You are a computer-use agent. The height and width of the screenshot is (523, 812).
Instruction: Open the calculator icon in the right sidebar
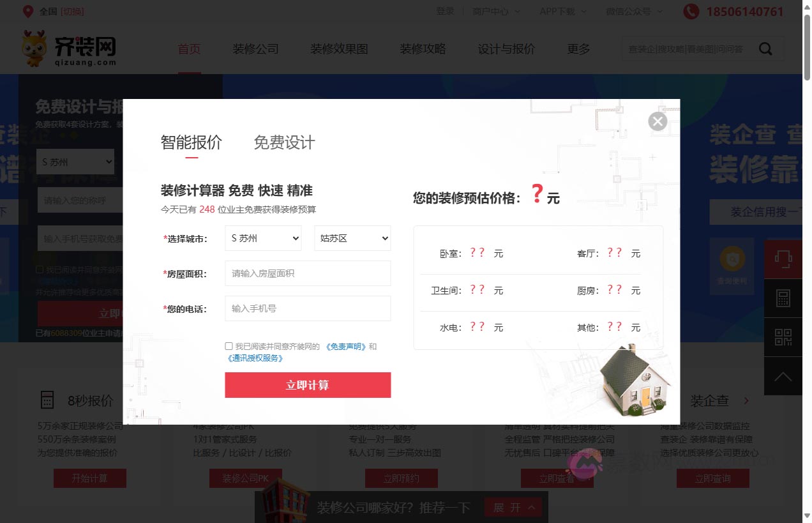[783, 298]
